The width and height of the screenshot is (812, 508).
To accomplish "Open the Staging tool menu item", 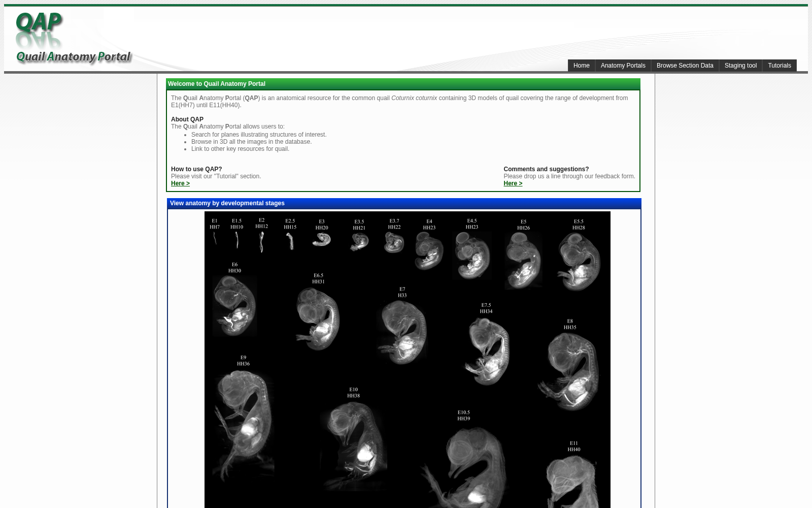I will 740,66.
